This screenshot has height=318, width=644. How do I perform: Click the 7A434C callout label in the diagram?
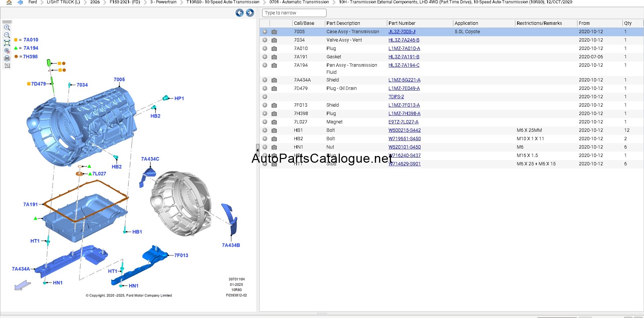(150, 159)
